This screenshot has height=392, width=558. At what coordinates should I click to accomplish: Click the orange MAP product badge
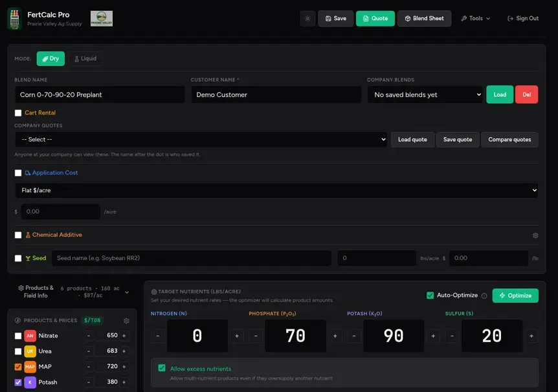tap(30, 367)
